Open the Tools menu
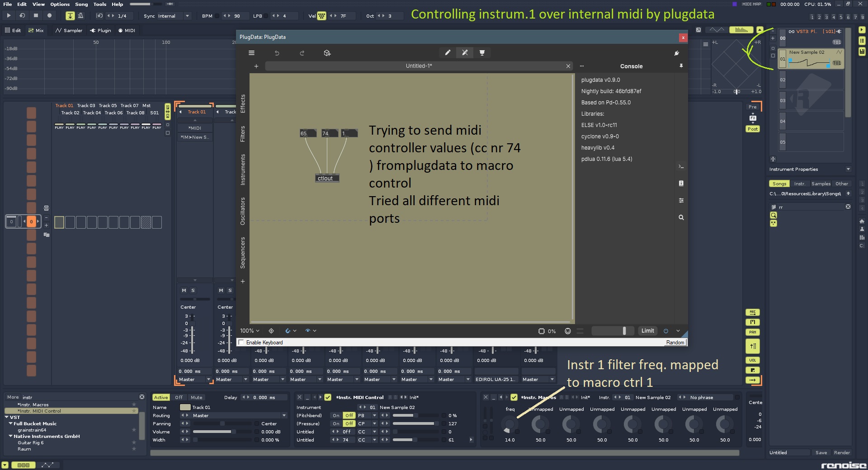Image resolution: width=868 pixels, height=470 pixels. (x=99, y=4)
